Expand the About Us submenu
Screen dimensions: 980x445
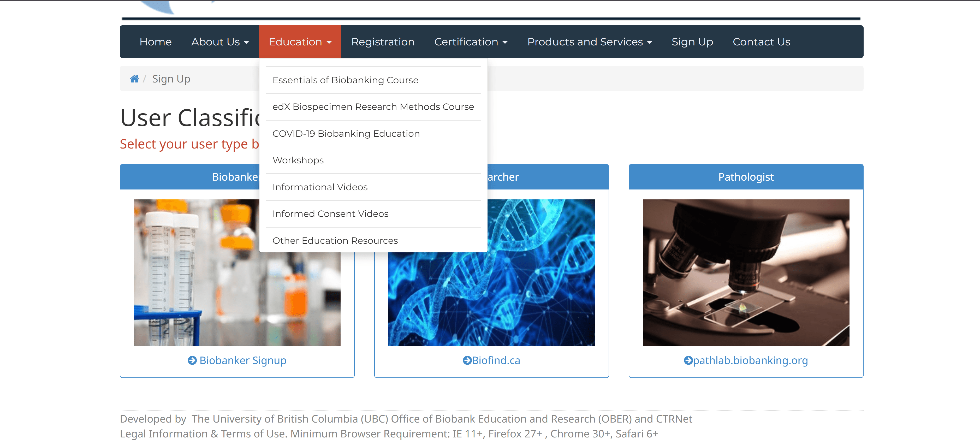click(x=219, y=42)
